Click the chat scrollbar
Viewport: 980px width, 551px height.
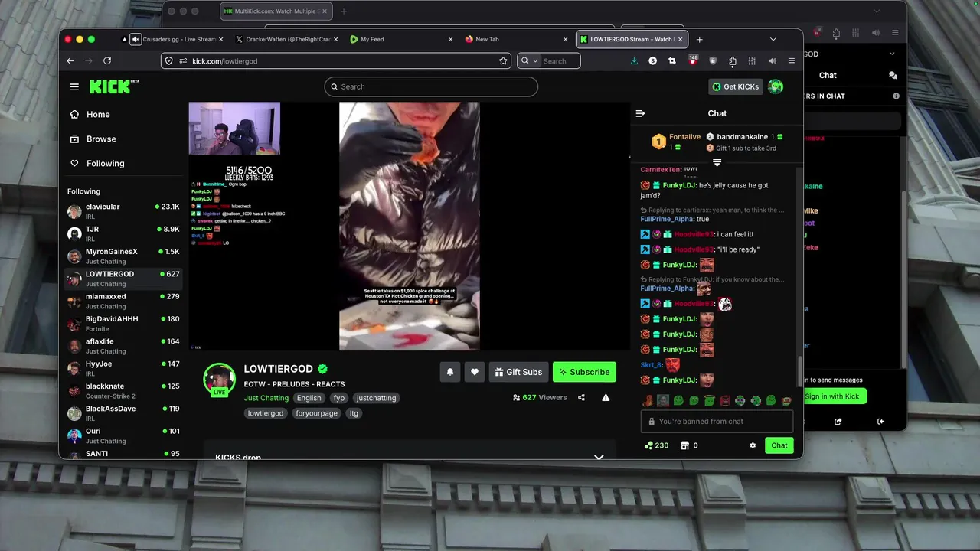click(801, 372)
